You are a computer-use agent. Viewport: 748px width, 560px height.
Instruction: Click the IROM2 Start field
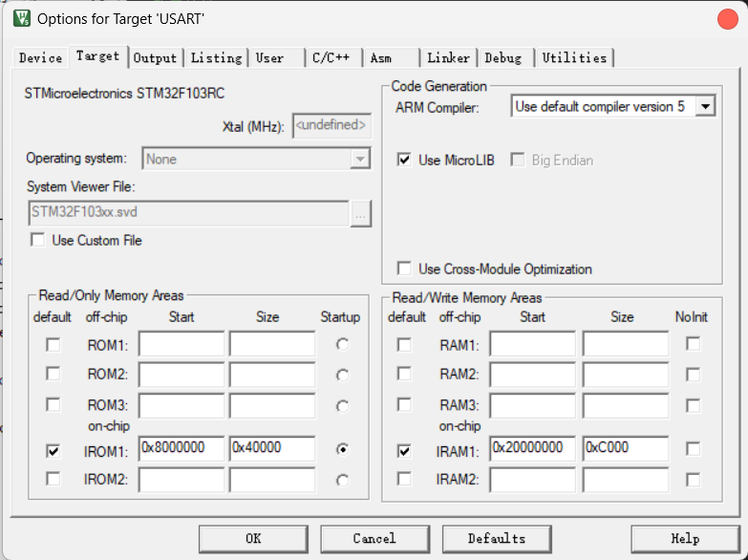tap(182, 480)
